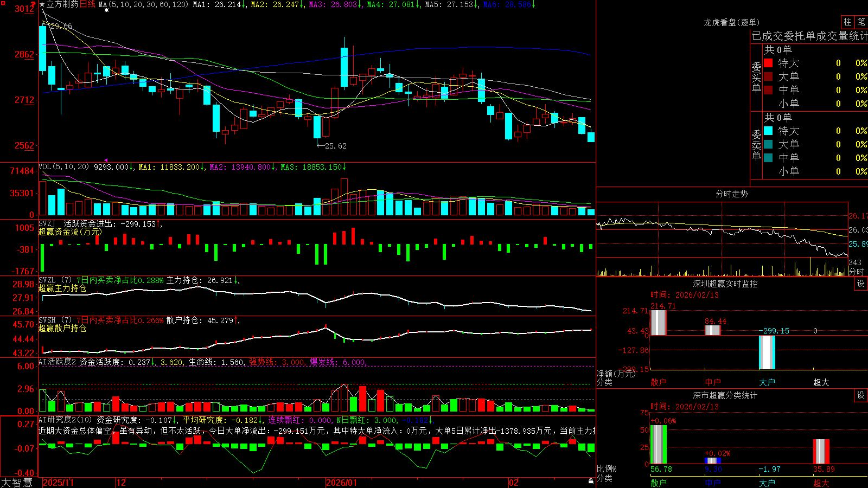868x488 pixels.
Task: Click the 25.62 low price annotation
Action: (335, 146)
